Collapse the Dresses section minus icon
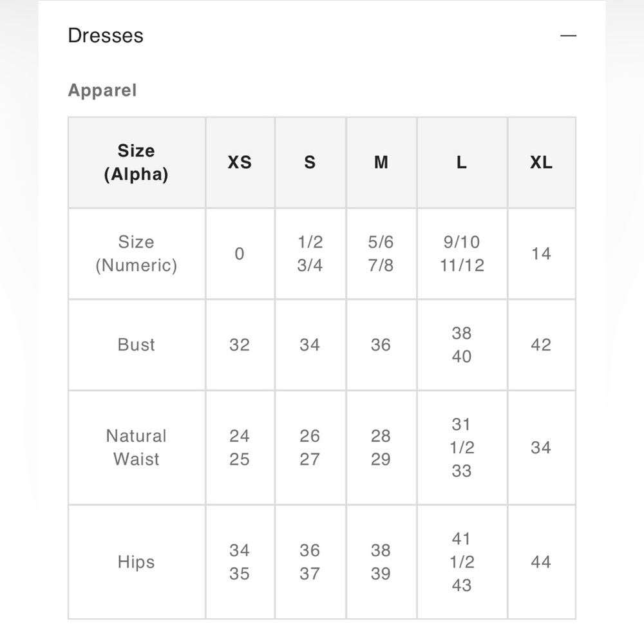Screen dimensions: 644x644 click(x=568, y=35)
